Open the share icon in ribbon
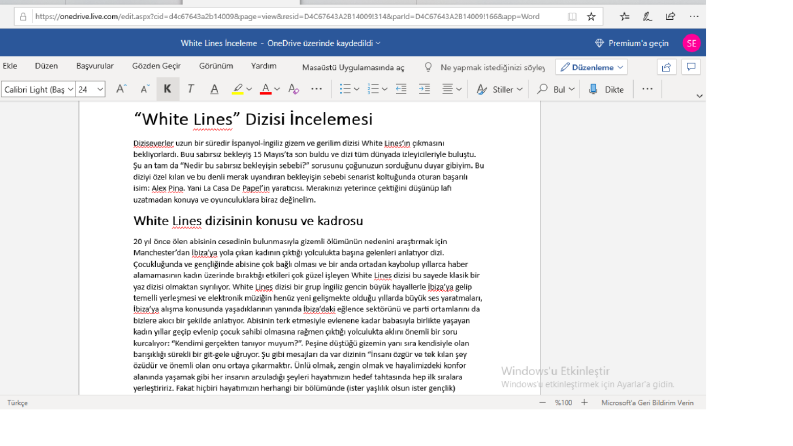Image resolution: width=793 pixels, height=446 pixels. (x=667, y=67)
